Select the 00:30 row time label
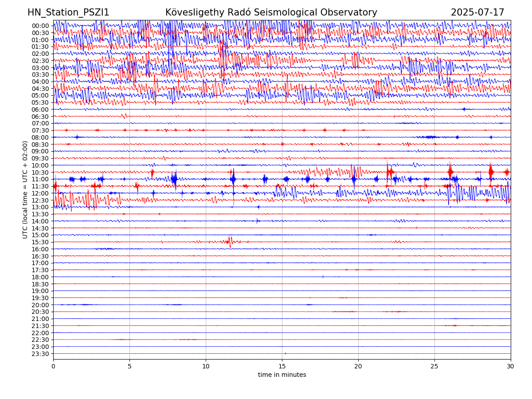This screenshot has width=532, height=399. point(40,33)
